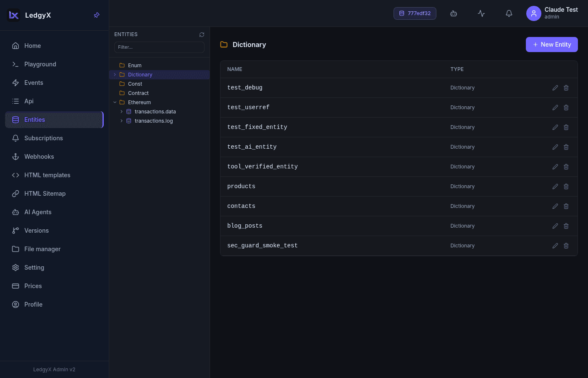Delete the test_ai_entity row

click(x=566, y=147)
